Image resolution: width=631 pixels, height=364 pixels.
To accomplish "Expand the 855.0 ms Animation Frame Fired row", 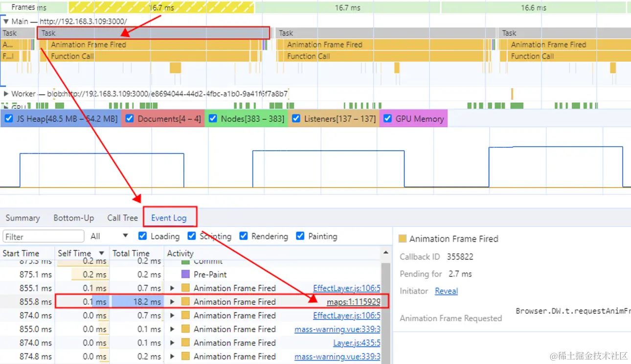I will 172,329.
